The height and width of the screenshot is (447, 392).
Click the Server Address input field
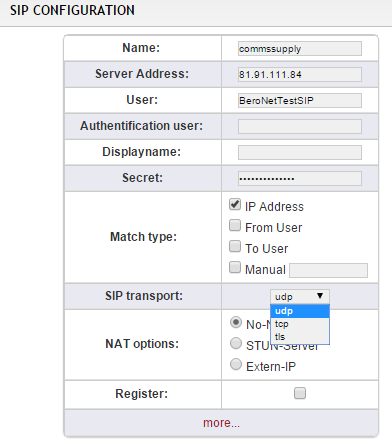[x=300, y=74]
